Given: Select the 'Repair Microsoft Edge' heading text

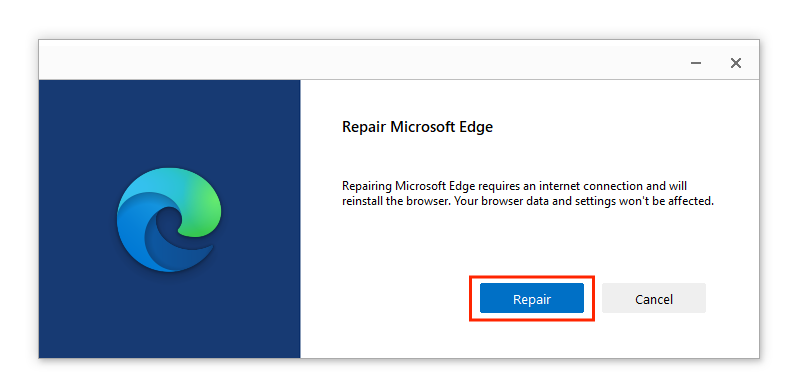Looking at the screenshot, I should [x=417, y=127].
